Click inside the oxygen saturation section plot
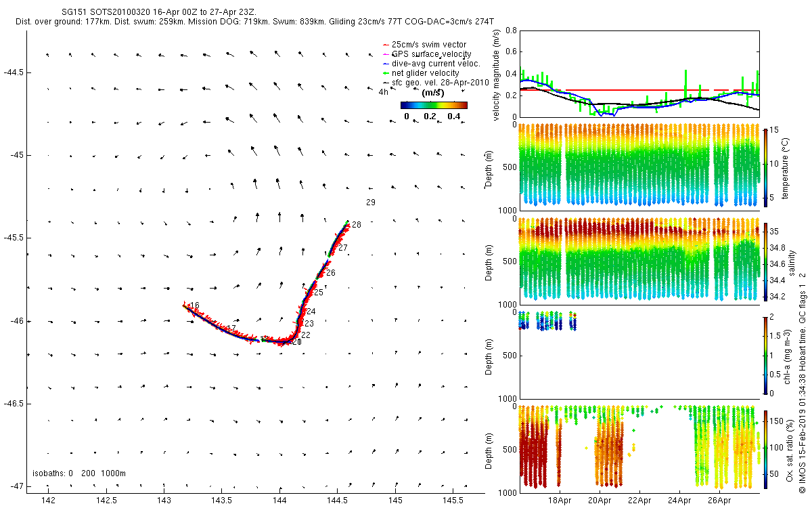Image resolution: width=812 pixels, height=508 pixels. point(639,449)
